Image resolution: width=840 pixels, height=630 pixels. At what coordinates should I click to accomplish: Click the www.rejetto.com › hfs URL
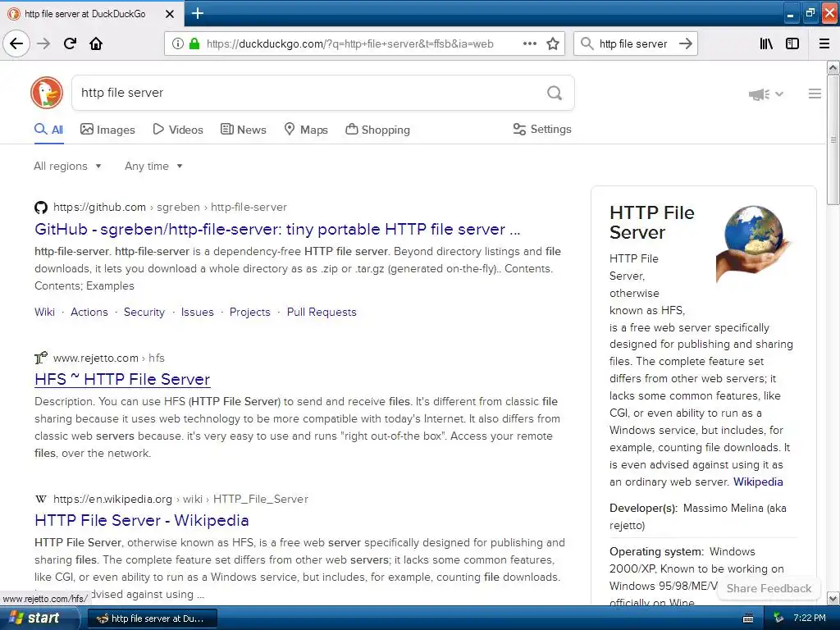(x=109, y=358)
